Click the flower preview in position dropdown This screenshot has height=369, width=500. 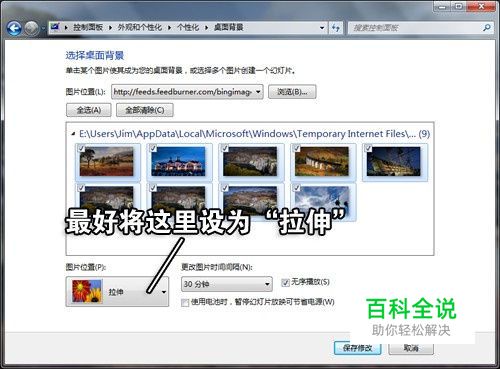click(x=87, y=292)
